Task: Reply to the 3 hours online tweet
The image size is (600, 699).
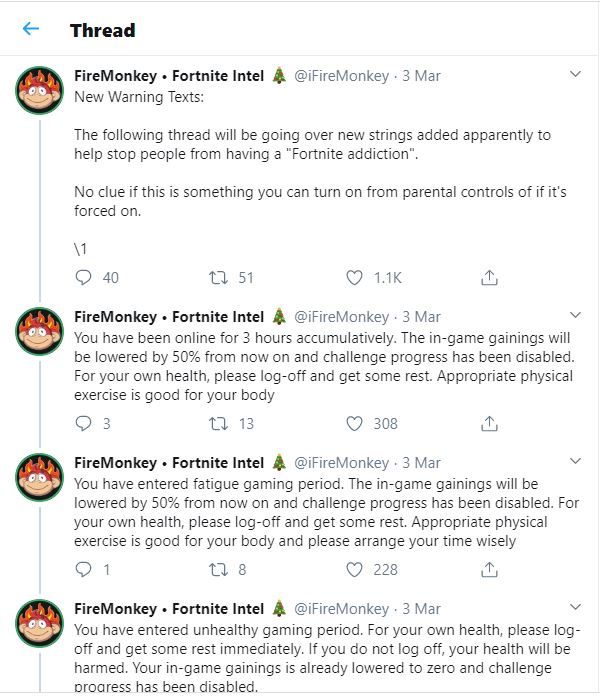Action: (x=83, y=423)
